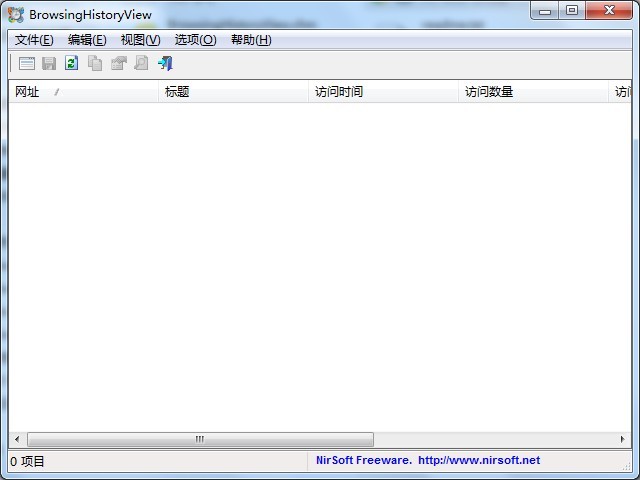This screenshot has height=480, width=640.
Task: Click the Properties toolbar icon
Action: 119,63
